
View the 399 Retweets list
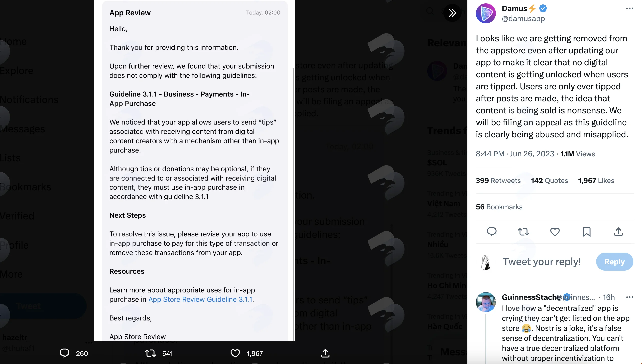click(x=498, y=181)
